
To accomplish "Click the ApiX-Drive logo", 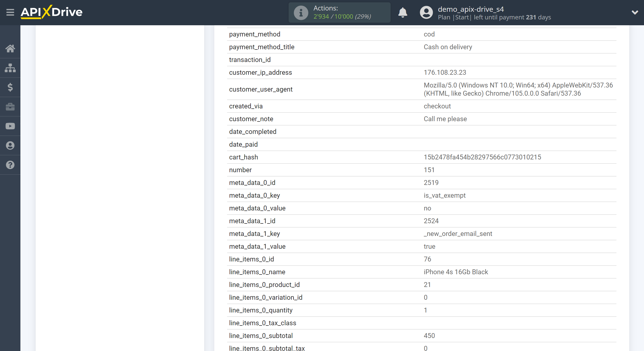I will [52, 12].
